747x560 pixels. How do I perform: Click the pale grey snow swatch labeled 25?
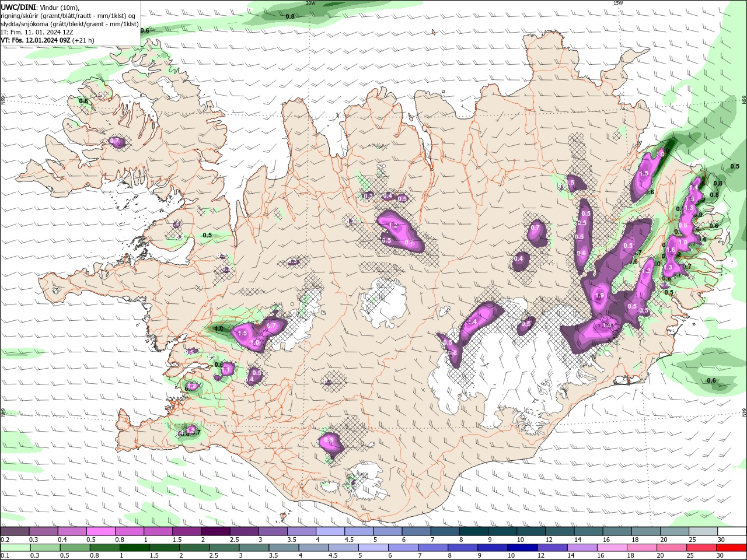(703, 531)
